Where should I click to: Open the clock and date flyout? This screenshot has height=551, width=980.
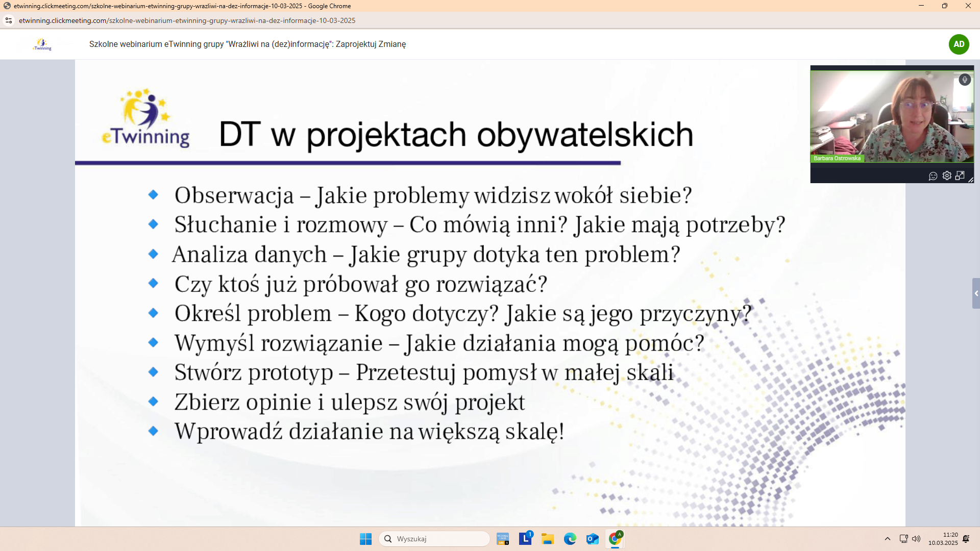click(943, 539)
